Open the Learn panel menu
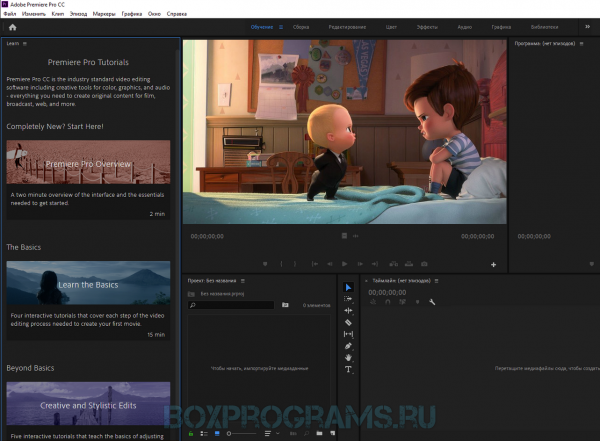The width and height of the screenshot is (600, 441). pos(25,44)
